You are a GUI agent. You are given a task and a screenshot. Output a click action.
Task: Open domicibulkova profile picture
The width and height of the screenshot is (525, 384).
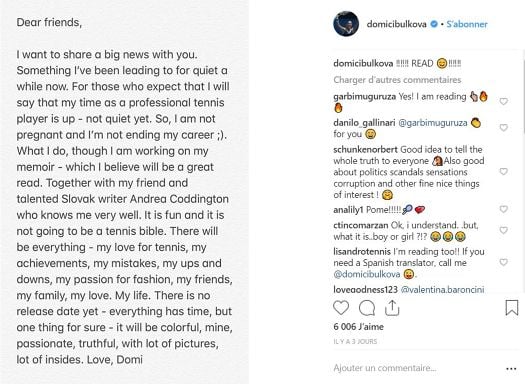346,24
